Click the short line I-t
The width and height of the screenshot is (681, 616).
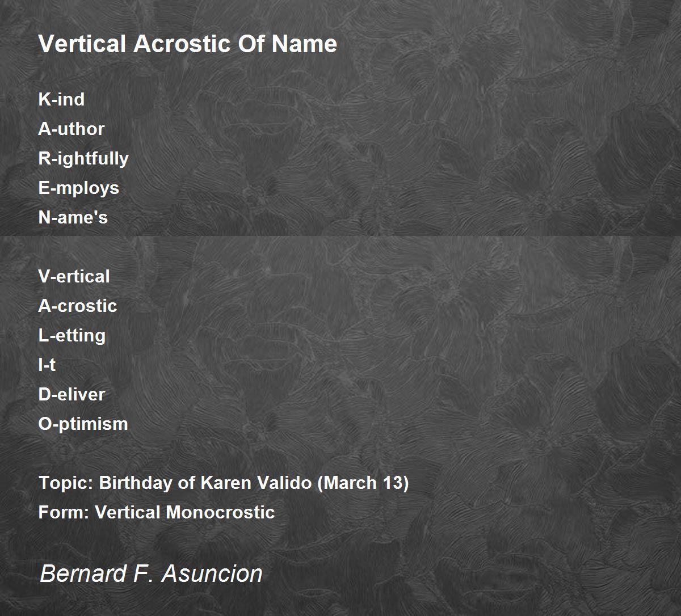click(47, 365)
